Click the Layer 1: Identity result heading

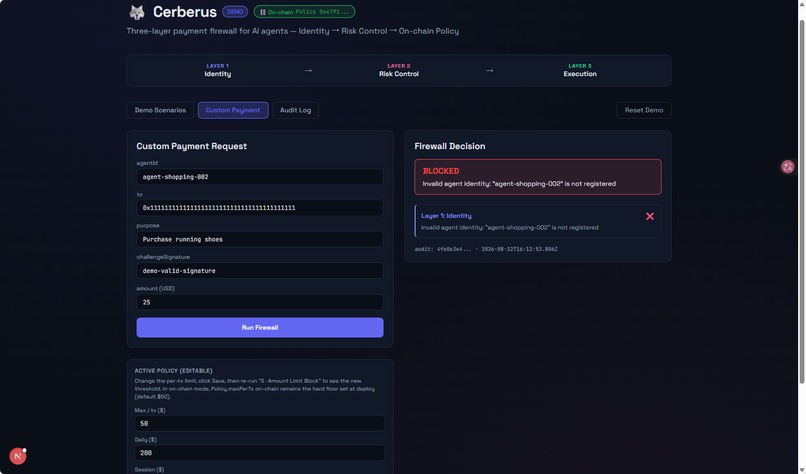click(x=446, y=216)
